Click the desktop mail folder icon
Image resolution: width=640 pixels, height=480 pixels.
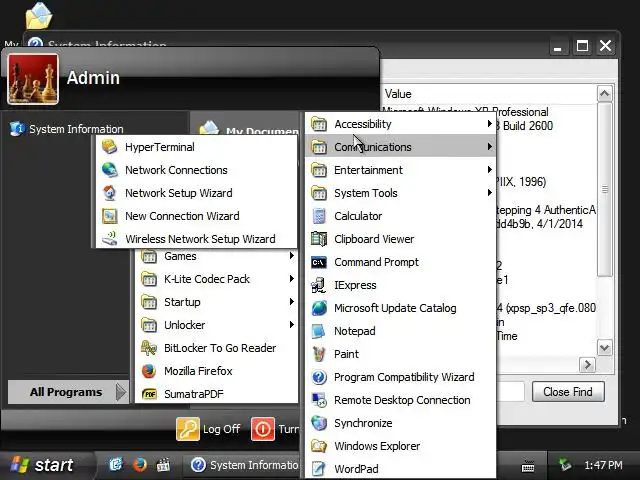[x=39, y=16]
